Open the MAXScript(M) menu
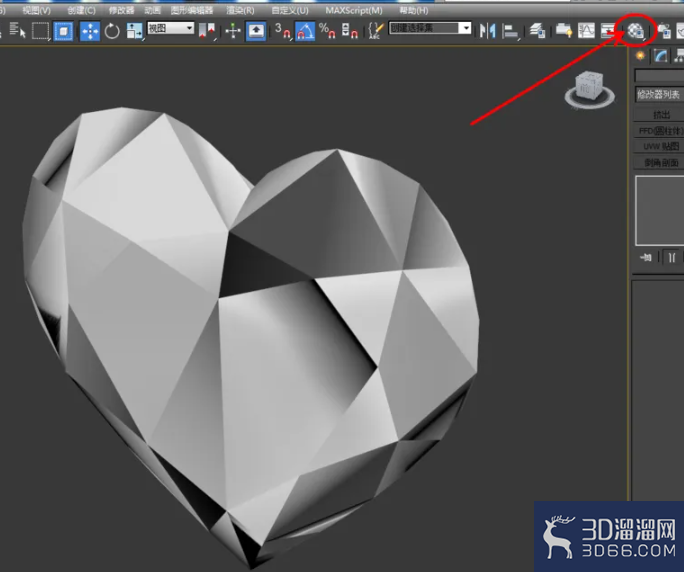684x572 pixels. (x=354, y=10)
